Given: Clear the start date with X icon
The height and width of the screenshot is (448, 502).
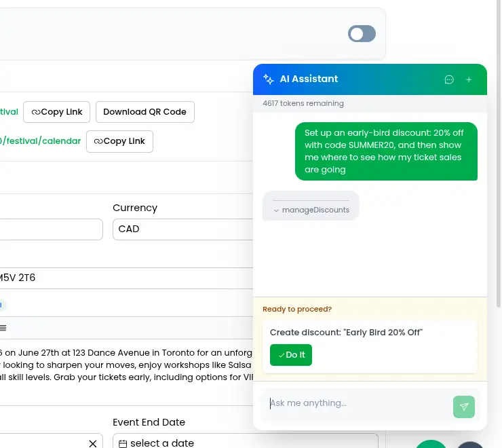Looking at the screenshot, I should (93, 443).
